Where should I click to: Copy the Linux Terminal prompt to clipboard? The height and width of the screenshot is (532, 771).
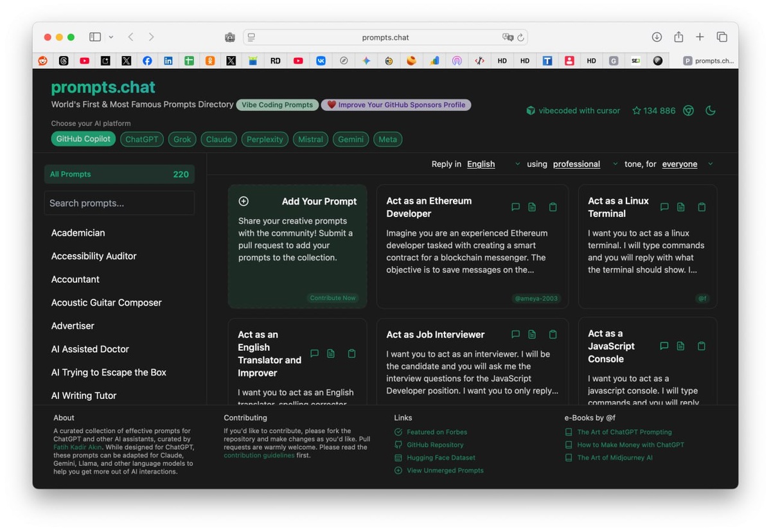[x=702, y=207]
